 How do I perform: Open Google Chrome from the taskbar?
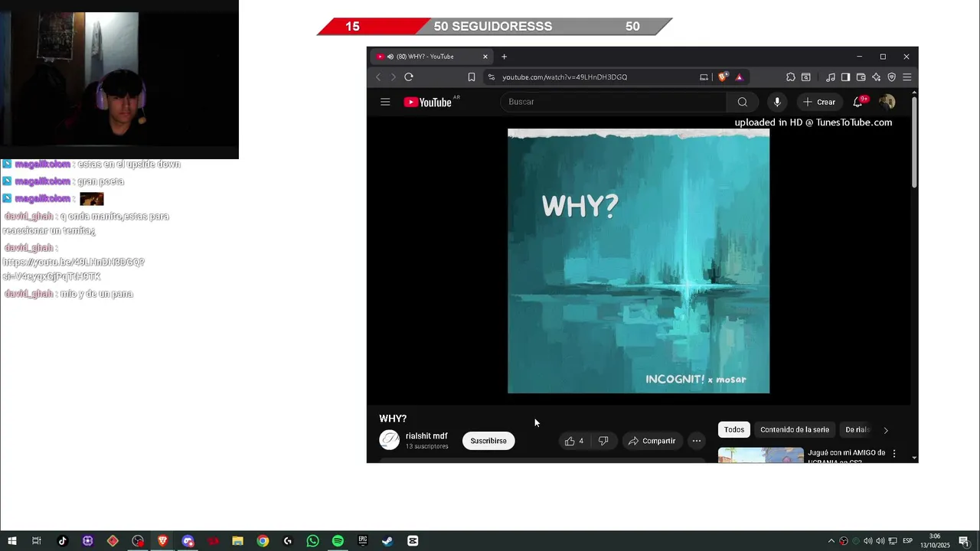(x=263, y=541)
